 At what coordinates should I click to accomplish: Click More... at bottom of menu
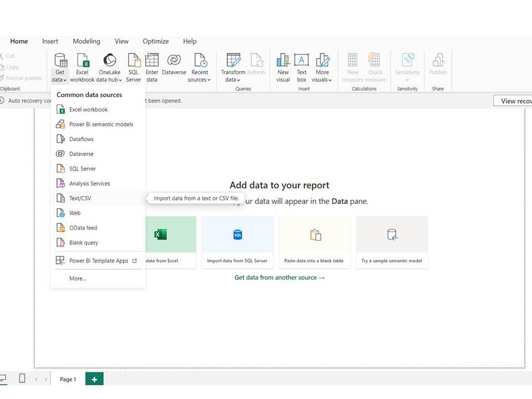pos(98,279)
